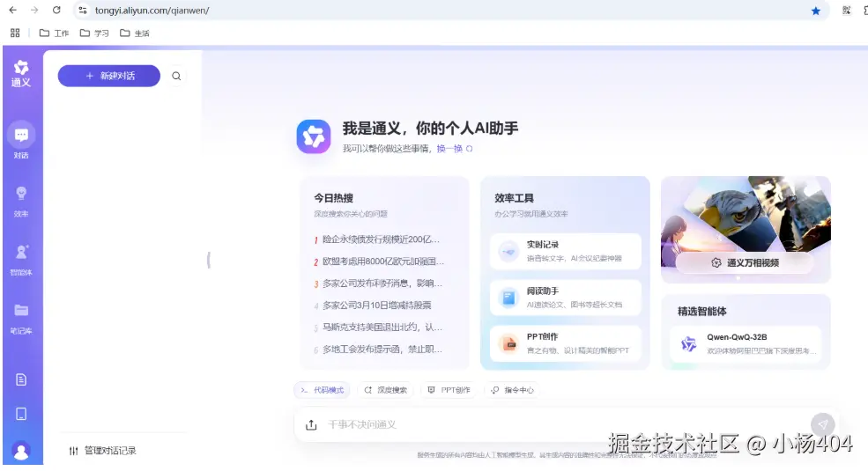The image size is (868, 471).
Task: Click the document icon in left sidebar
Action: point(21,379)
